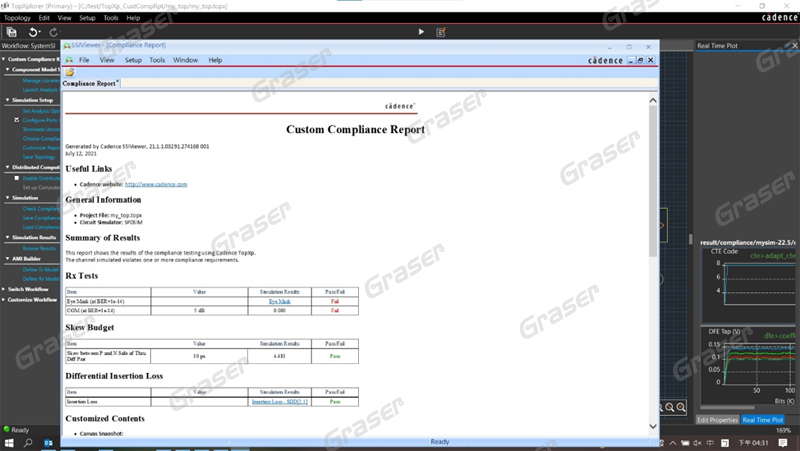Click the Real Time Plot horizontal scrollbar
This screenshot has height=451, width=800.
tap(727, 408)
